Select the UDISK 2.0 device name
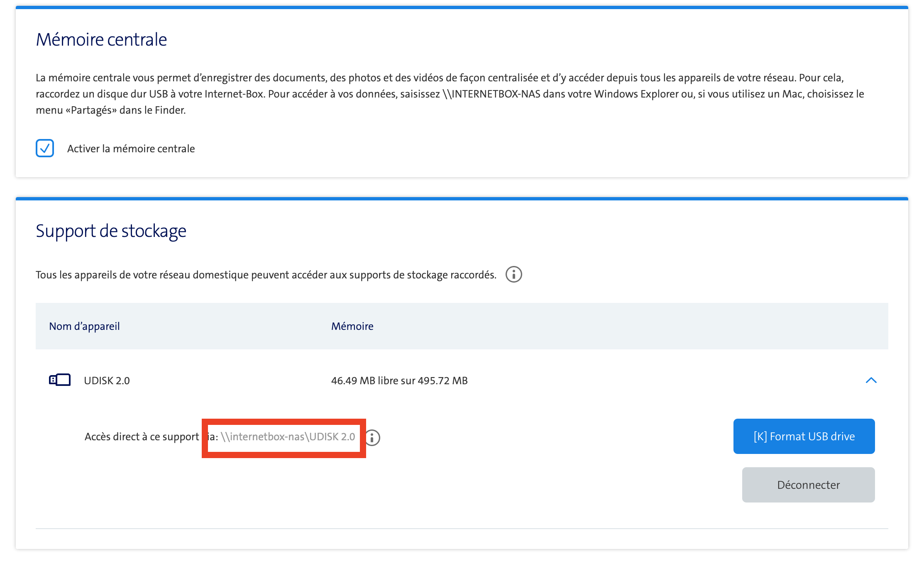This screenshot has height=561, width=924. point(106,380)
